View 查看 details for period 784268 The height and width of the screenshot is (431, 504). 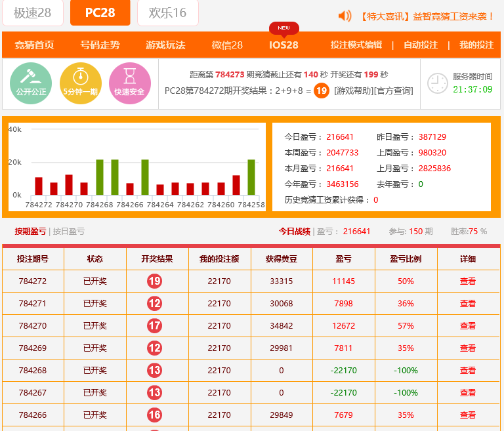pyautogui.click(x=468, y=370)
